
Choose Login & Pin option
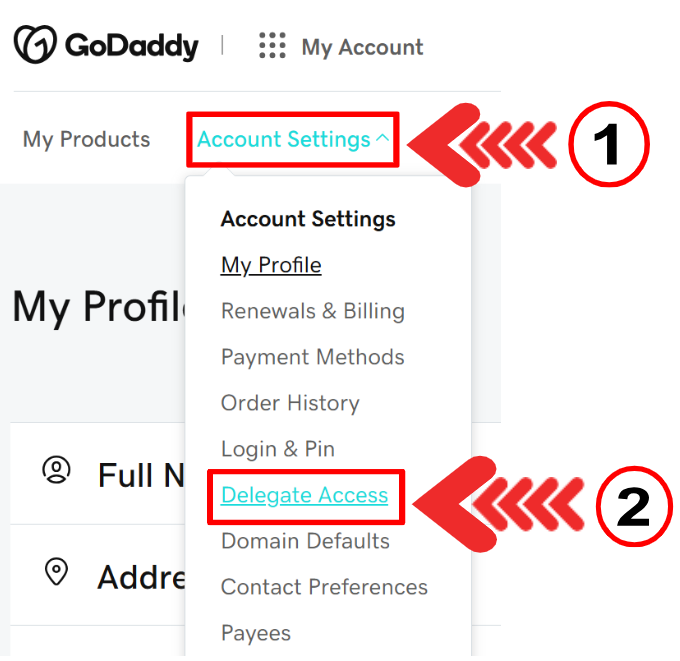tap(277, 449)
